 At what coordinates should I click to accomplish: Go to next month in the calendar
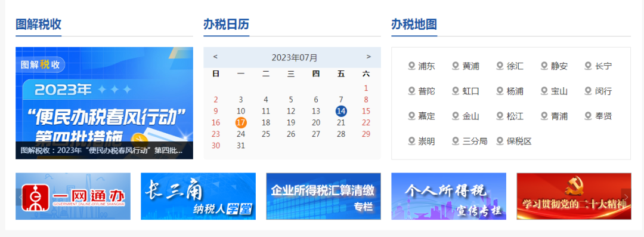[x=369, y=57]
